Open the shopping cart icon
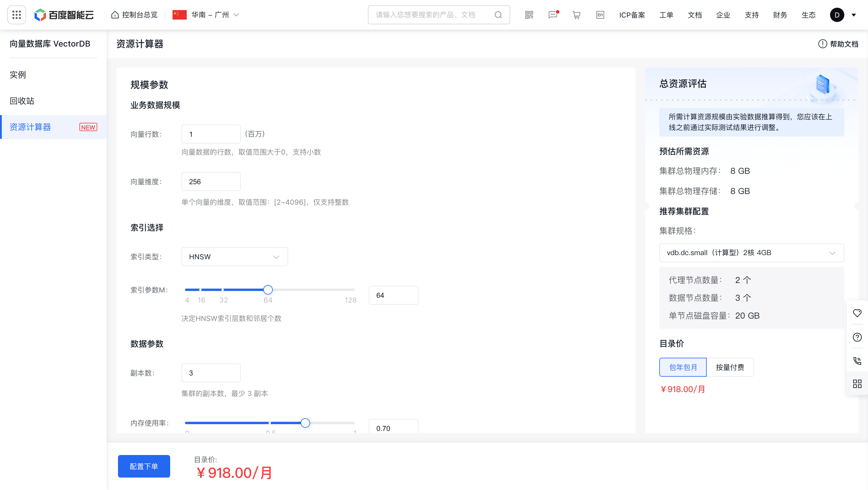The width and height of the screenshot is (868, 490). point(577,15)
